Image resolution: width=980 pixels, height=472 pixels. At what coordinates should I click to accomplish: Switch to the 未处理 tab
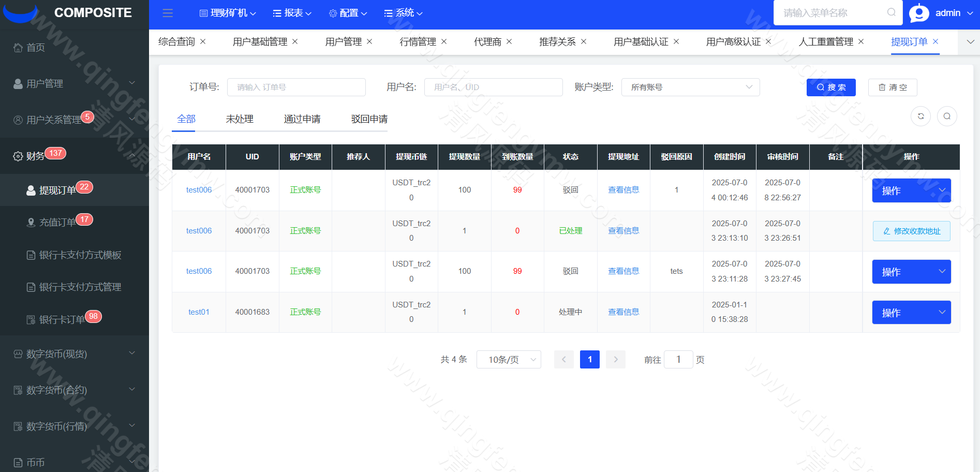239,119
